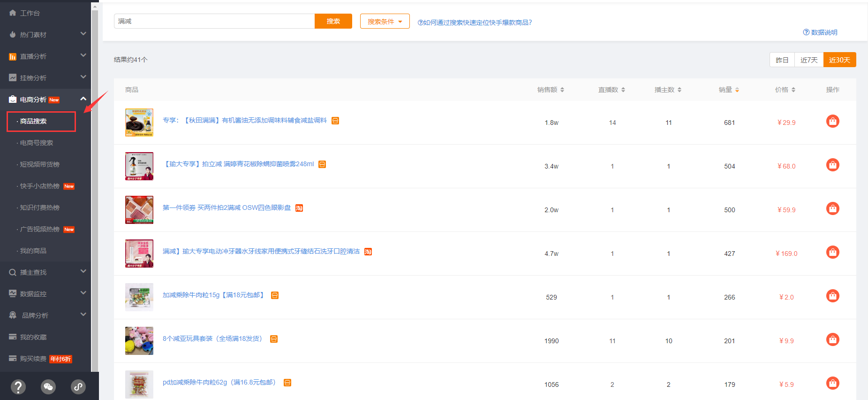
Task: Open OSW四色眼影盘 product link
Action: 226,208
